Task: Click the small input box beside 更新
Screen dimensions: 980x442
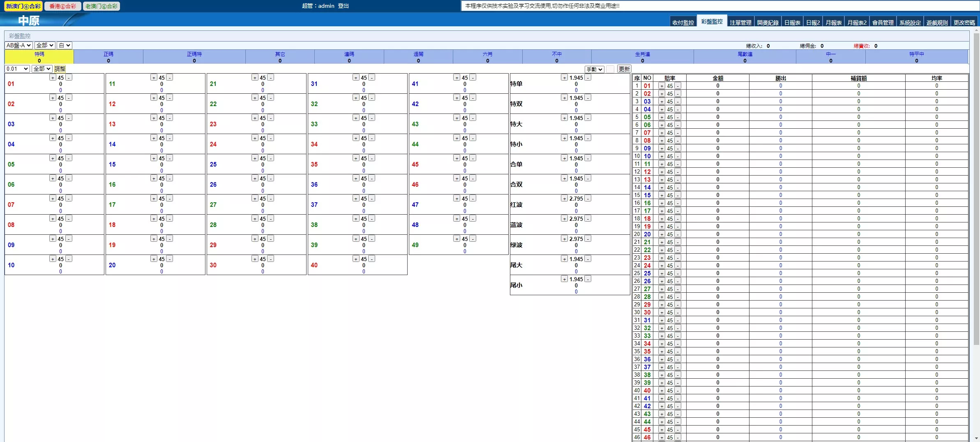Action: [610, 69]
